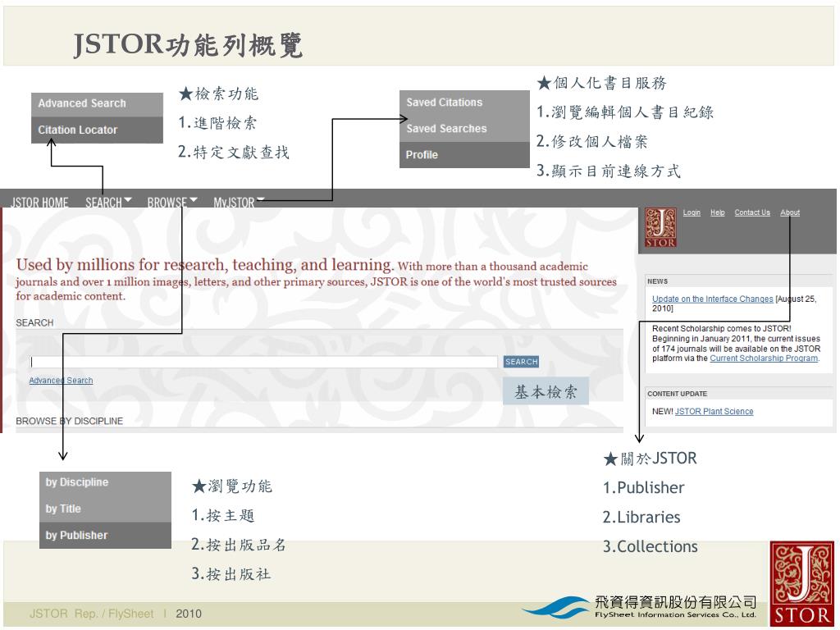This screenshot has width=840, height=630.
Task: Click BROWSE BY DISCIPLINE heading
Action: coord(69,421)
